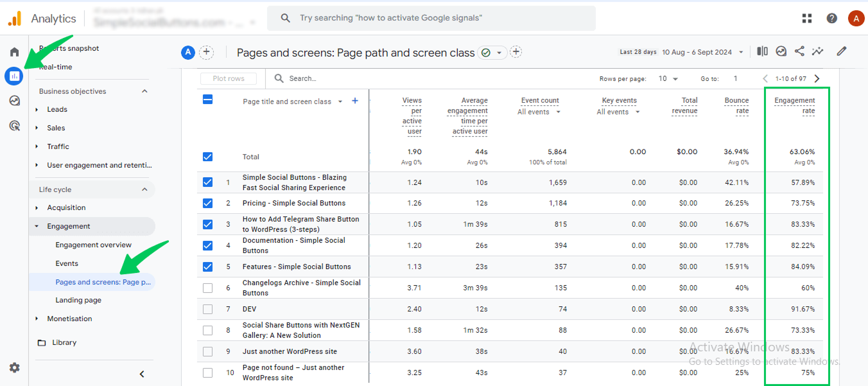The image size is (868, 386).
Task: Uncheck the Features - Simple Social Buttons checkbox
Action: pyautogui.click(x=207, y=267)
